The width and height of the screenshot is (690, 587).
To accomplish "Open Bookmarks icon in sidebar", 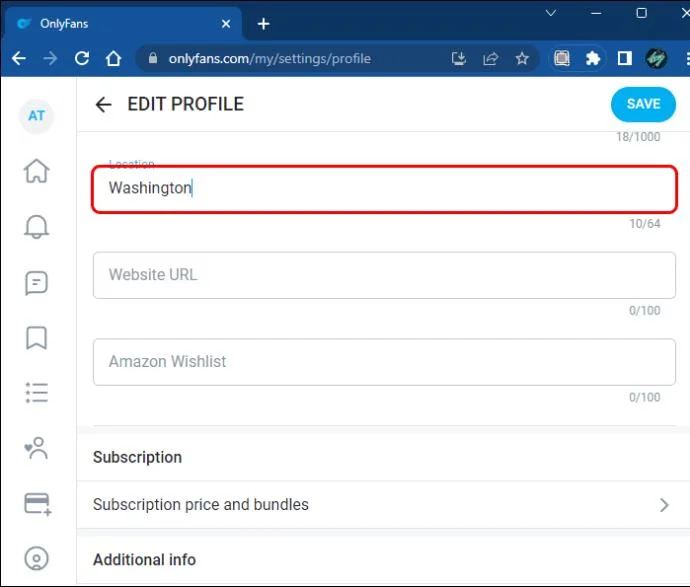I will pyautogui.click(x=37, y=338).
